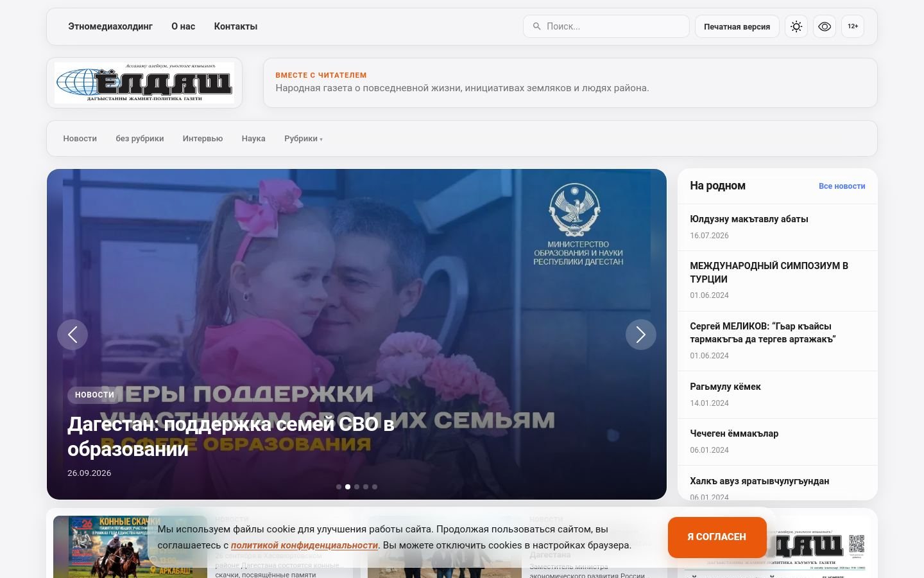Toggle the light/dark theme sun icon
The width and height of the screenshot is (924, 578).
coord(796,26)
